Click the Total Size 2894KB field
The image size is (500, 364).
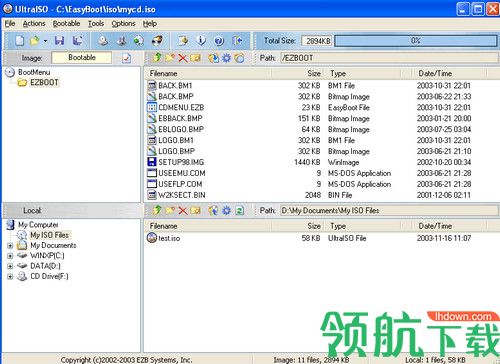point(318,41)
